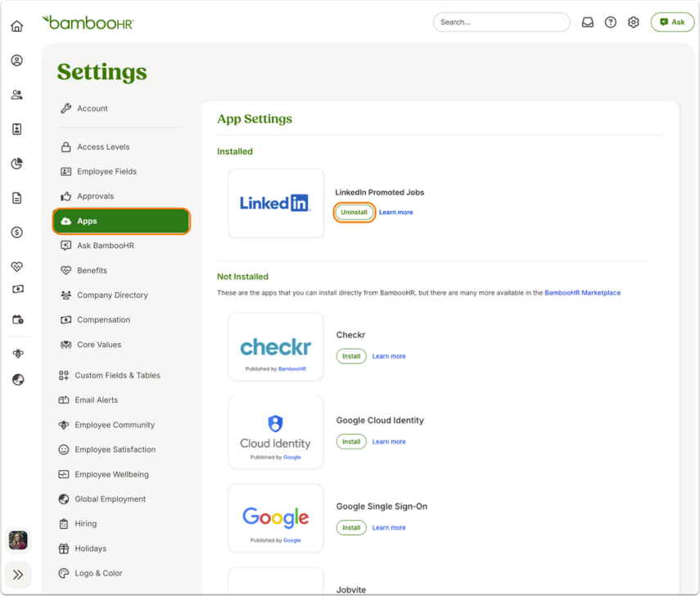Open Employee Community settings
The height and width of the screenshot is (596, 700).
[106, 425]
